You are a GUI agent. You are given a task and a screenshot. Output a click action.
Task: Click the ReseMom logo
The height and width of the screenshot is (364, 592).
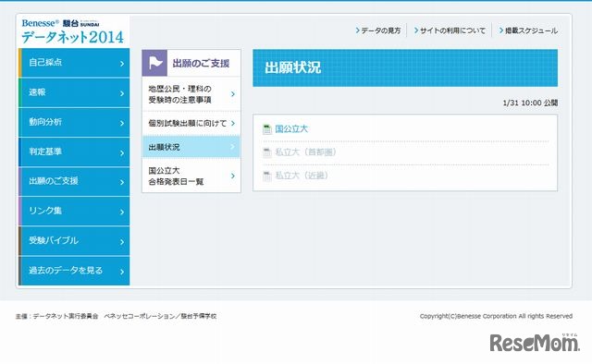535,343
